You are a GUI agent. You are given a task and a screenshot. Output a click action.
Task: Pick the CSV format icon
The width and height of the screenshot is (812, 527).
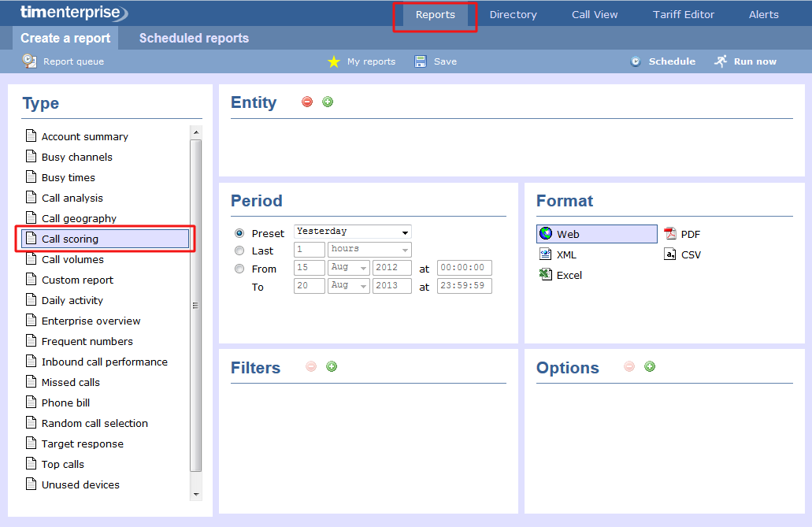point(670,254)
